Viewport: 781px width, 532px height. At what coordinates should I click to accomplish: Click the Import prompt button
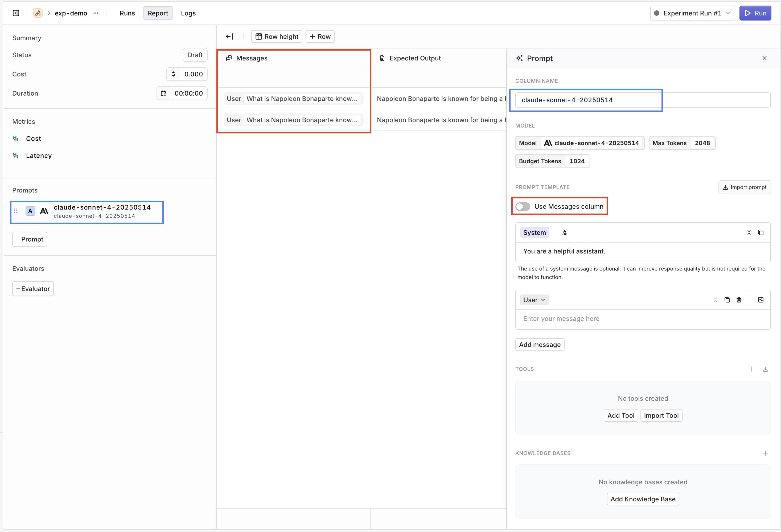click(745, 187)
